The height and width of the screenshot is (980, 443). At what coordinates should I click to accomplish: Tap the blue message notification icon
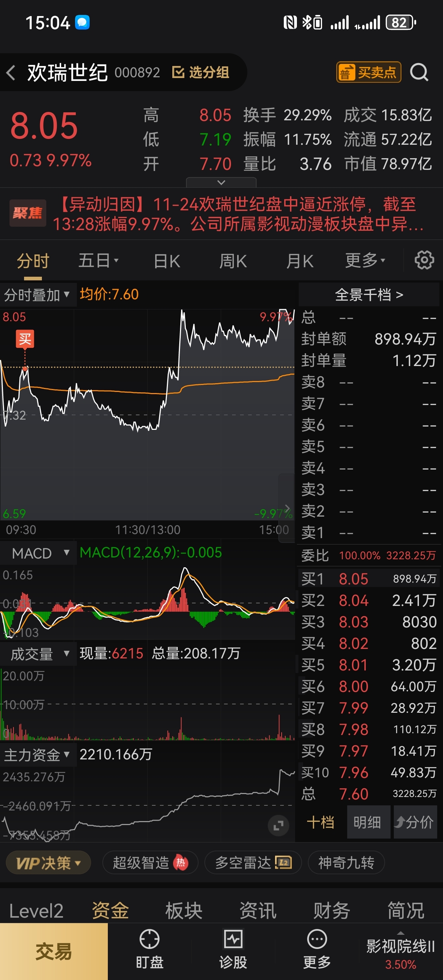click(82, 23)
